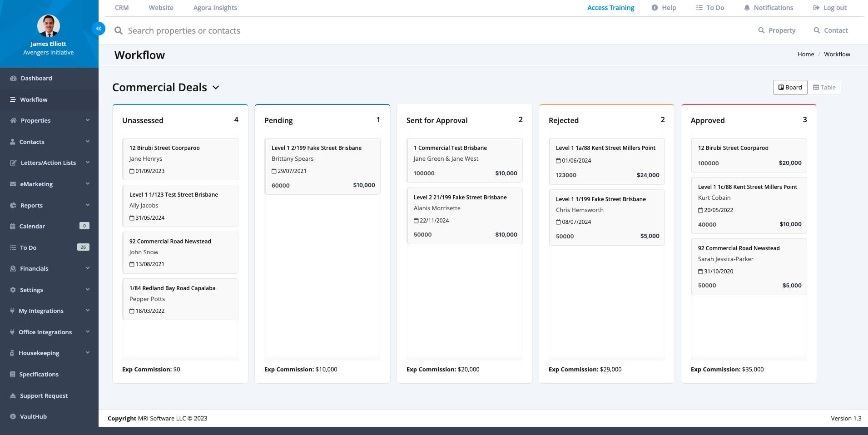Click the VaultHub info icon
Image resolution: width=868 pixels, height=435 pixels.
click(x=13, y=416)
